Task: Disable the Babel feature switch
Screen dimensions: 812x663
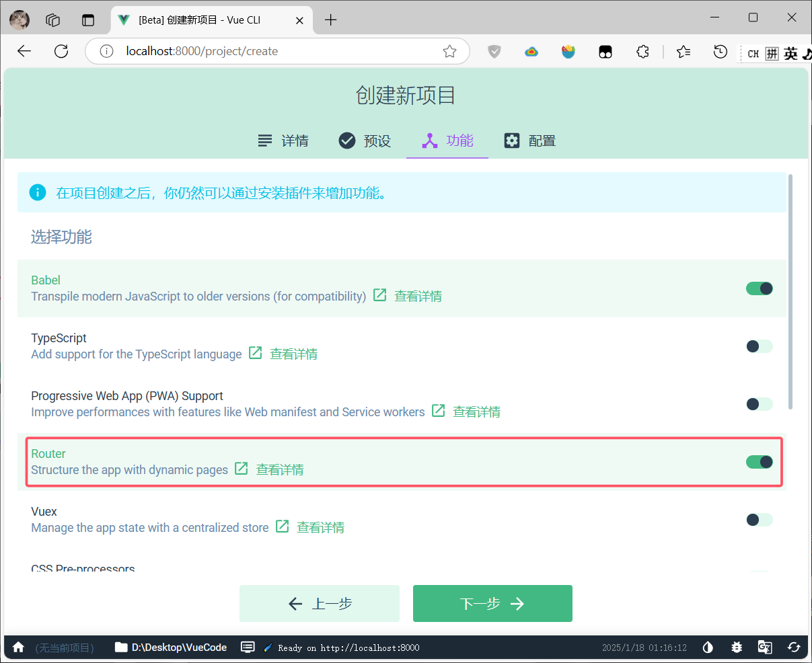Action: 760,288
